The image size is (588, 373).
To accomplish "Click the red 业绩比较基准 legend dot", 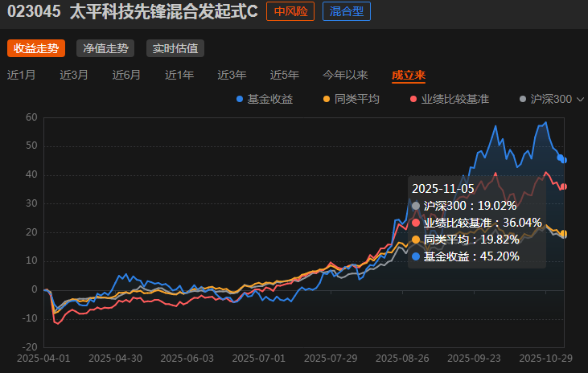I will point(413,100).
